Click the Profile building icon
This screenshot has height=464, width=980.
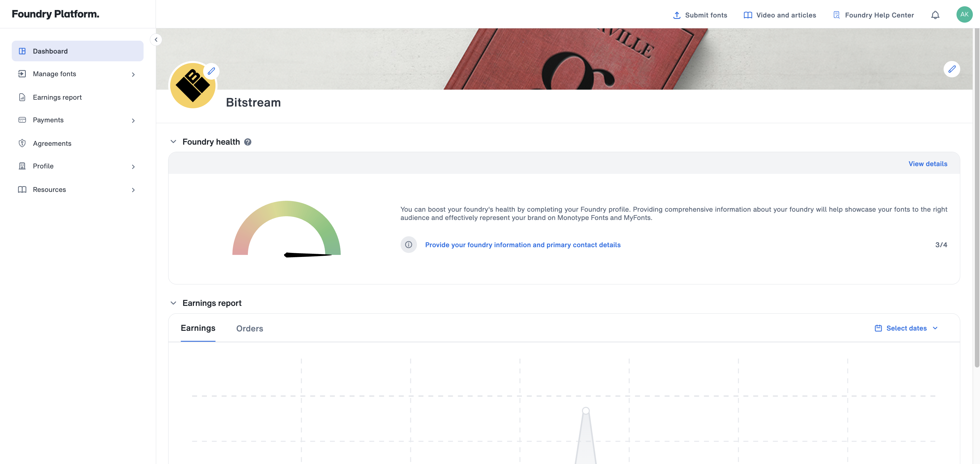pos(22,166)
